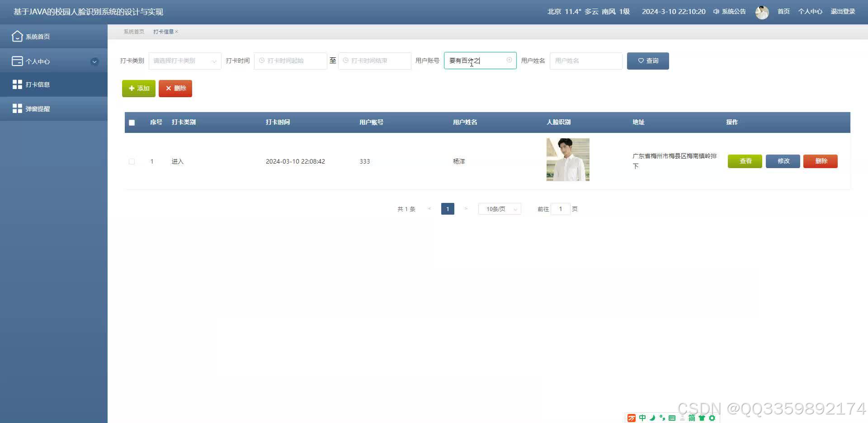Image resolution: width=868 pixels, height=423 pixels.
Task: Click the 杨洋 name cell
Action: pyautogui.click(x=459, y=161)
